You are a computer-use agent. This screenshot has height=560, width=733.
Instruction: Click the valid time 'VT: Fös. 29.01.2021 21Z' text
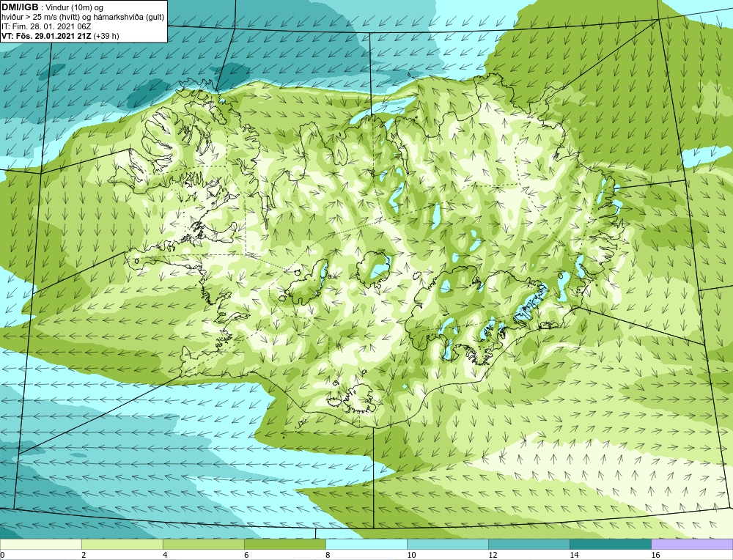coord(46,36)
